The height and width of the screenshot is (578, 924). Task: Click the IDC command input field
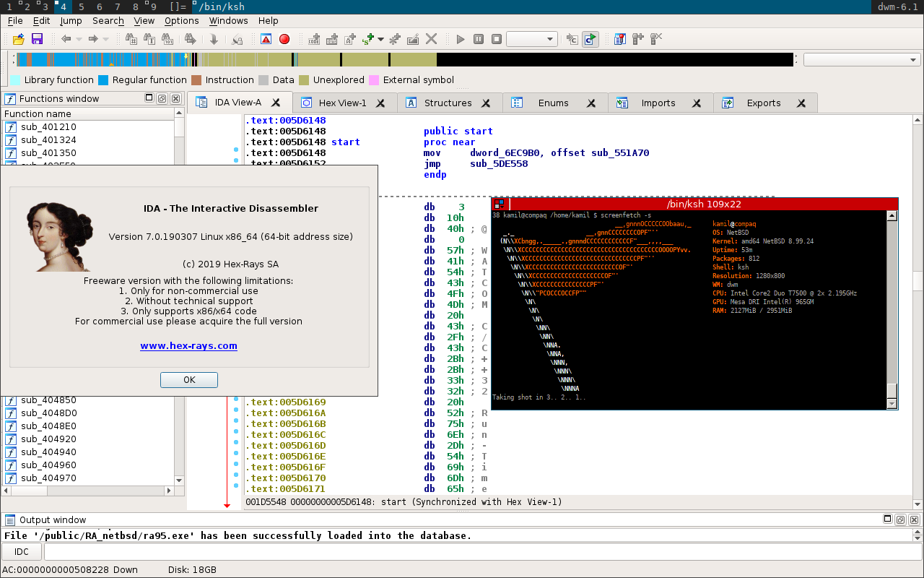click(482, 552)
